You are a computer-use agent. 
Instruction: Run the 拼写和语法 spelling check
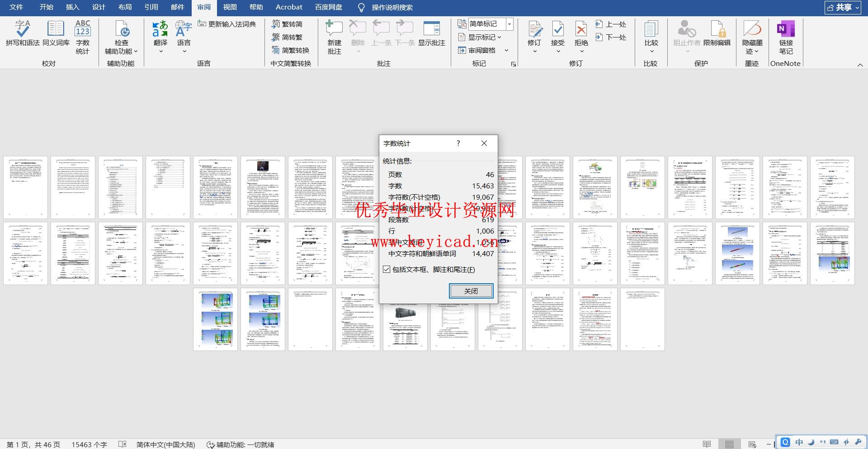(23, 33)
